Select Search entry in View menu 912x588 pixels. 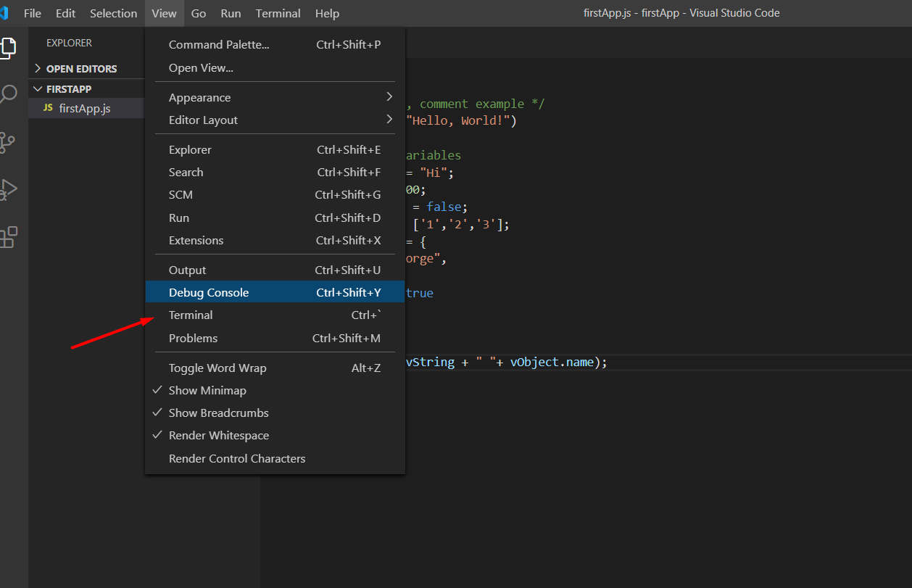tap(275, 172)
